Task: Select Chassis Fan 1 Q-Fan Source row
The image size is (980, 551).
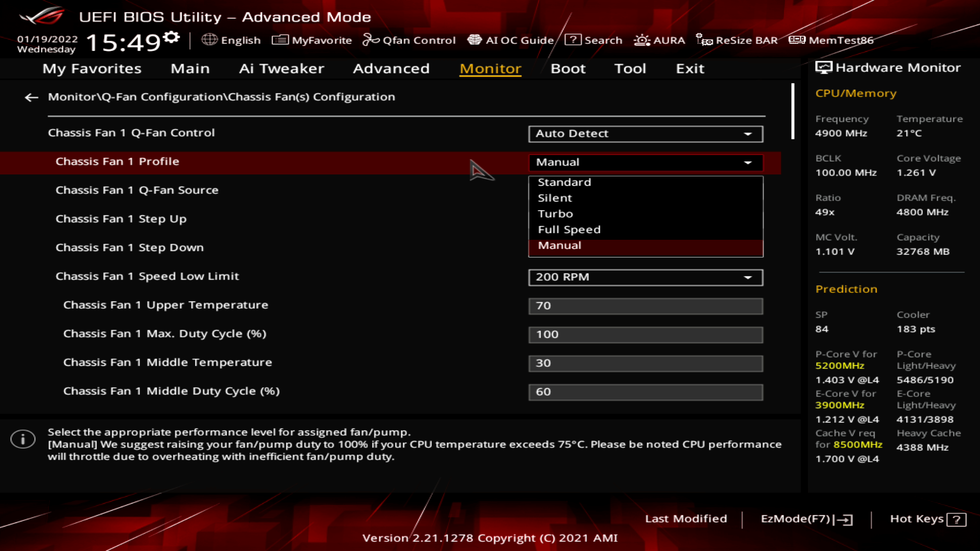Action: tap(137, 190)
